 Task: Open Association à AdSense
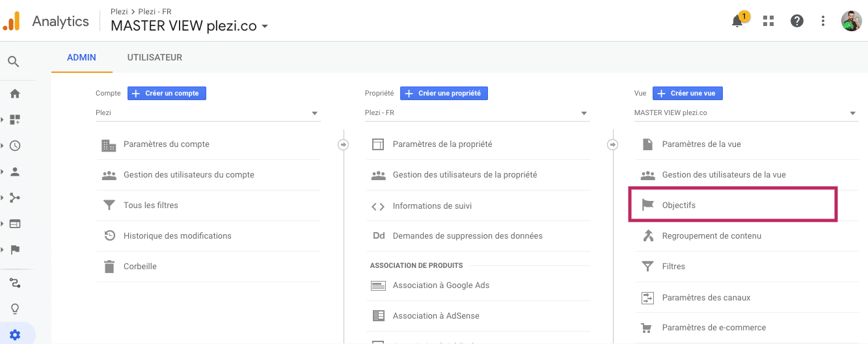tap(478, 316)
